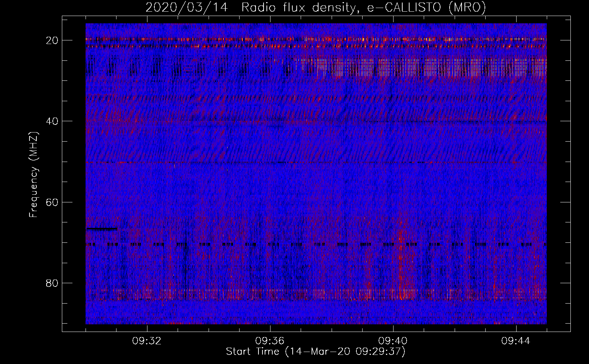The width and height of the screenshot is (589, 364).
Task: Click the 'Start Time (14-Mar-20 09:29:37)' axis label
Action: (x=316, y=352)
